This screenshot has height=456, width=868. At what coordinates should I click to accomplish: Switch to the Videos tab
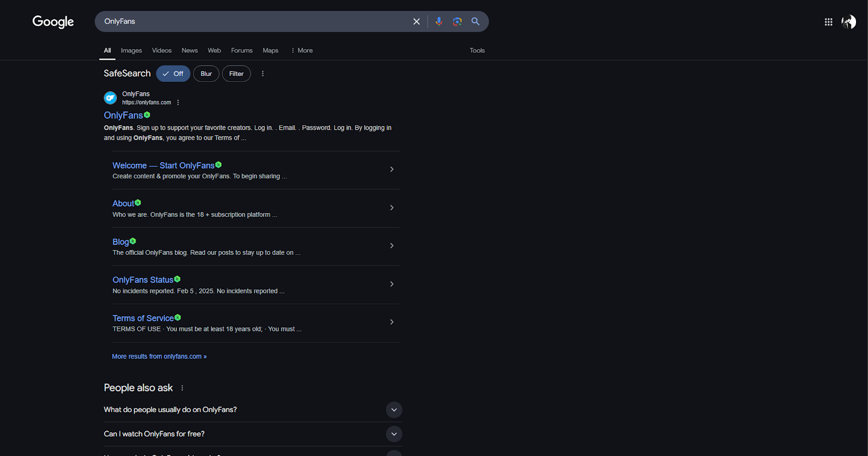point(162,50)
